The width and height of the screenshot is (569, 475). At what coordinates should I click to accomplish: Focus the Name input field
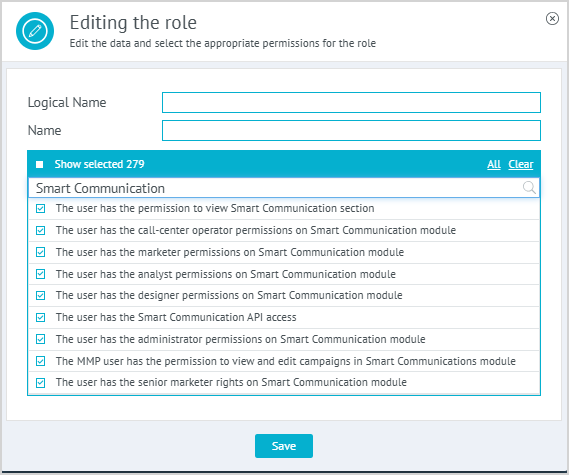351,130
